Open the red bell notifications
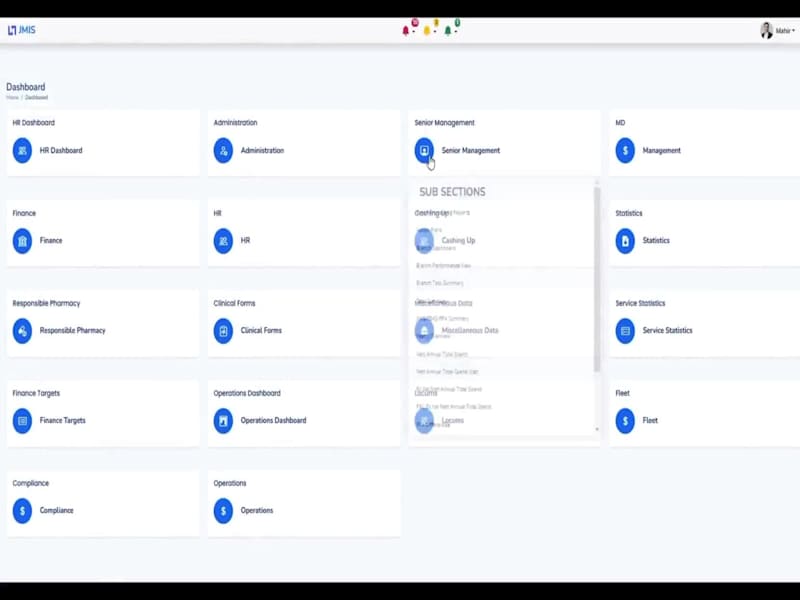 406,31
